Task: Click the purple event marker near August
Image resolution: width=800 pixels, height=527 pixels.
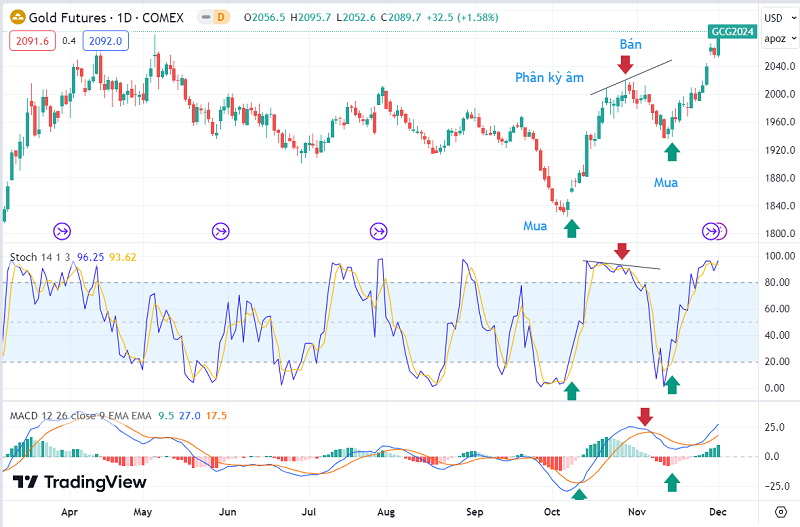Action: (x=378, y=231)
